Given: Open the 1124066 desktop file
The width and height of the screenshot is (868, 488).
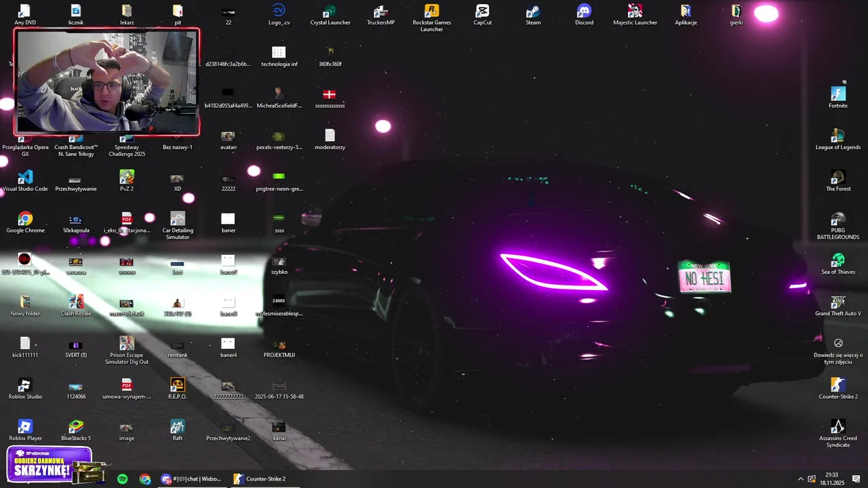Looking at the screenshot, I should pos(76,388).
